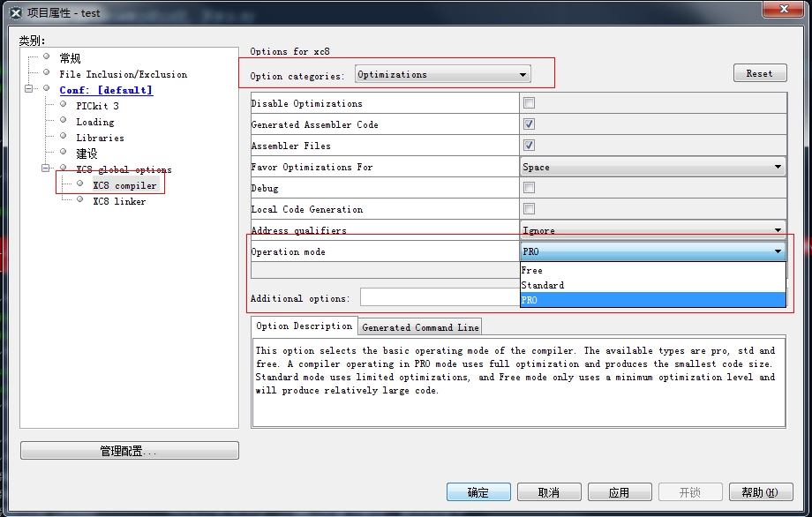Focus the Additional options input field
Image resolution: width=812 pixels, height=517 pixels.
pos(440,297)
